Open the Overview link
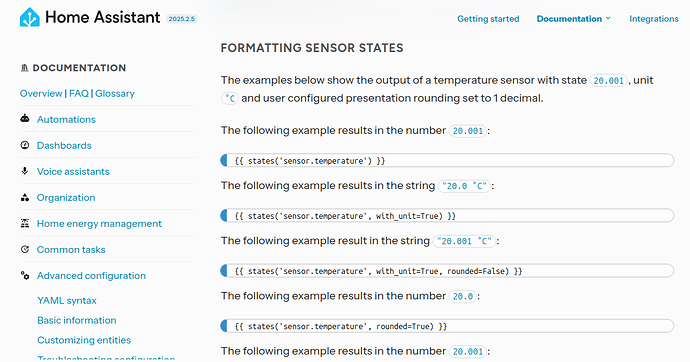The image size is (690, 362). click(41, 93)
